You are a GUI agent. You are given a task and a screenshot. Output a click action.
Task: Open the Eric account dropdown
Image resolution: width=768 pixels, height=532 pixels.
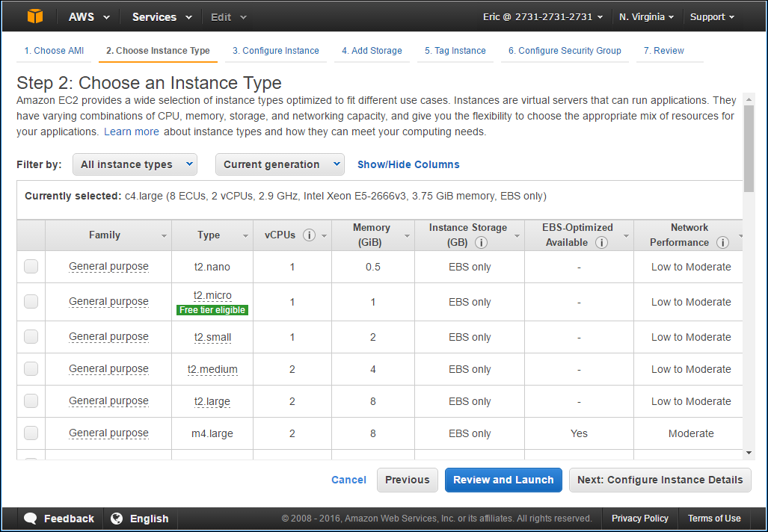[x=543, y=17]
